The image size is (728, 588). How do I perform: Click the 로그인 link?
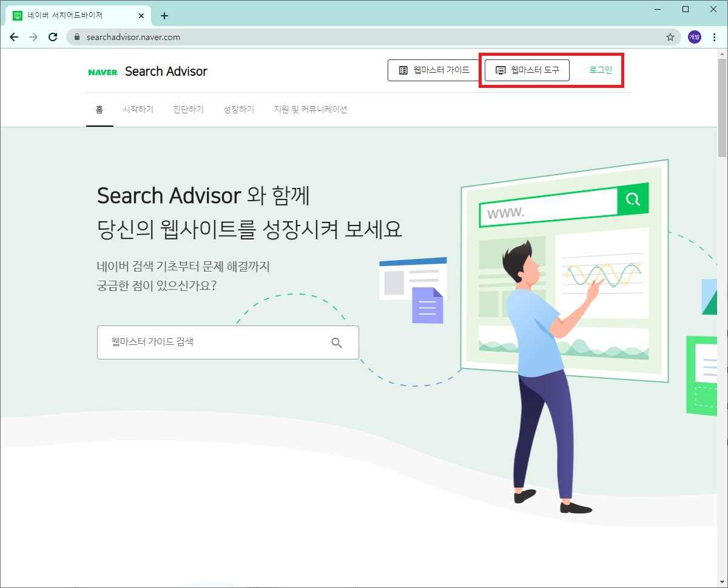601,70
